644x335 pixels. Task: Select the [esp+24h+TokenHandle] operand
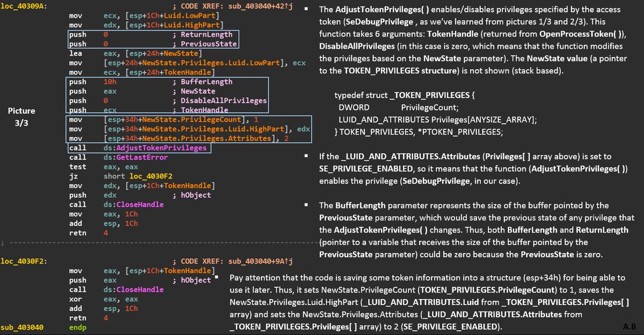(x=159, y=72)
